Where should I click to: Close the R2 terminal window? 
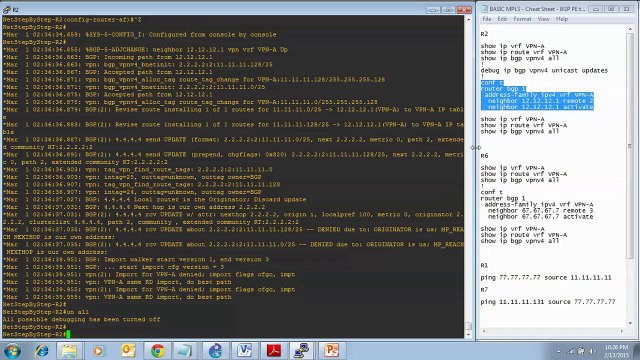pos(464,9)
